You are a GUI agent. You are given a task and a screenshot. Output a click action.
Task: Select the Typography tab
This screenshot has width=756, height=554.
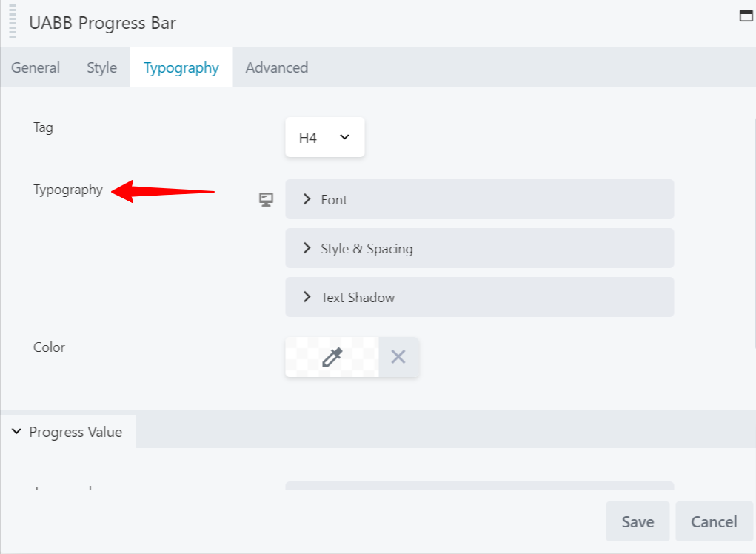(181, 67)
